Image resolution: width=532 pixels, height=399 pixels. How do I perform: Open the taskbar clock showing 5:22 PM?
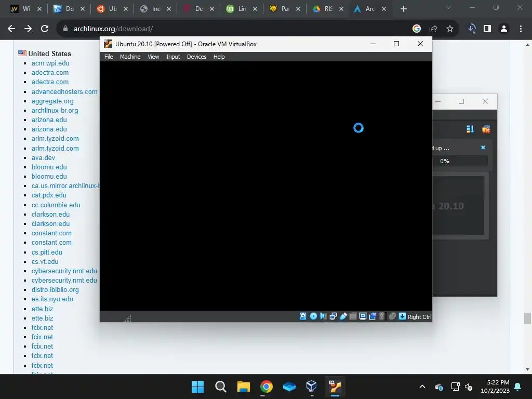pyautogui.click(x=495, y=387)
